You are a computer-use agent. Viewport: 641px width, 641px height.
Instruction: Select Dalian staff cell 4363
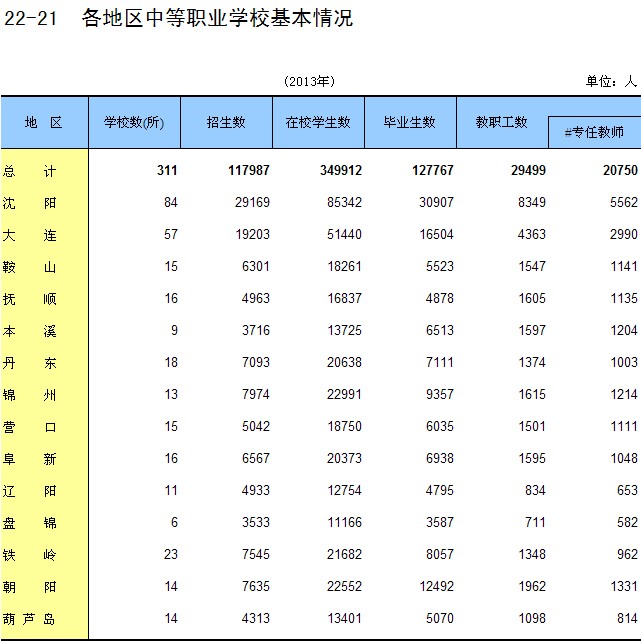(x=532, y=234)
